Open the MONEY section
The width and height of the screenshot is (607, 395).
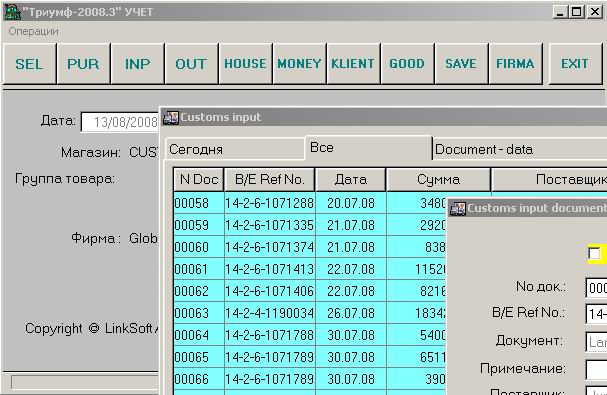click(x=299, y=64)
